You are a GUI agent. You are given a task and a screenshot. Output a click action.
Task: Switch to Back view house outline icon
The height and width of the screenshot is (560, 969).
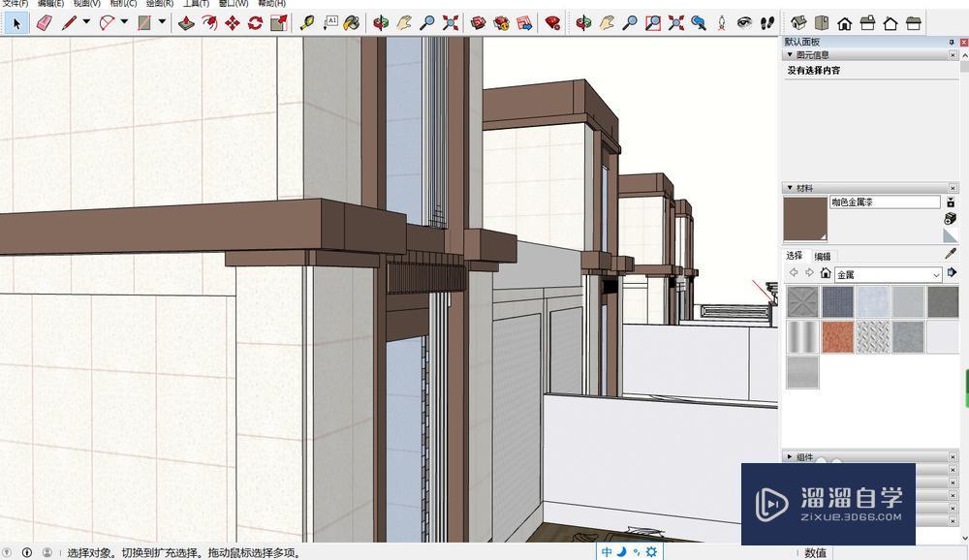click(x=891, y=23)
